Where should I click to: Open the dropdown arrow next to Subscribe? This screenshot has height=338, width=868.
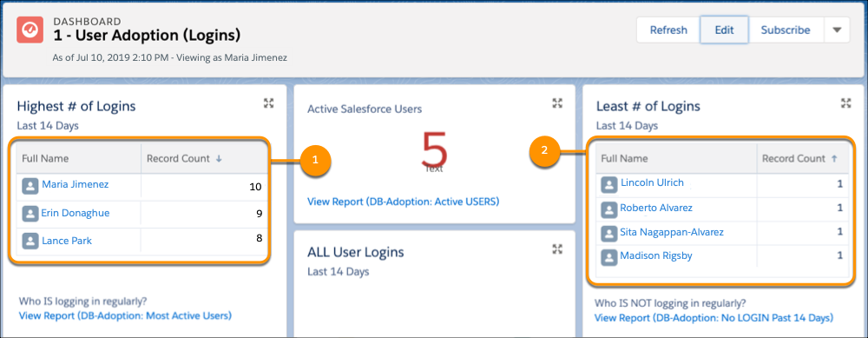[x=837, y=30]
